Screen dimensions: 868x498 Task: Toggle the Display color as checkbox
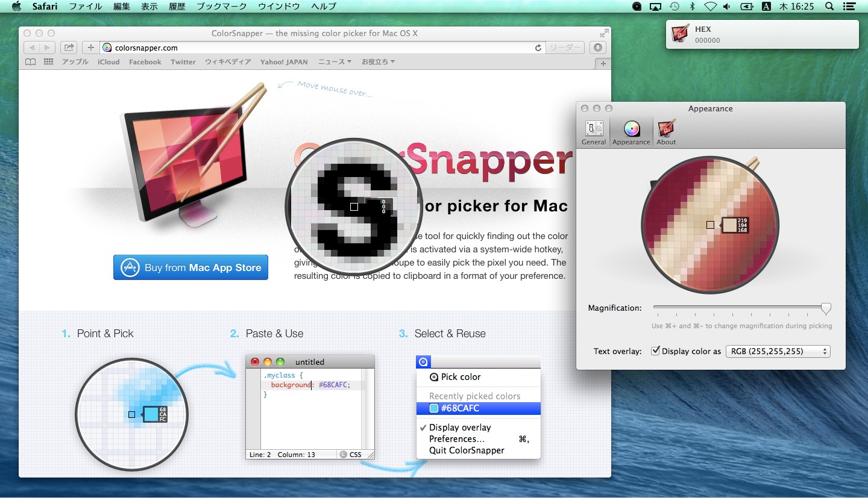(655, 351)
